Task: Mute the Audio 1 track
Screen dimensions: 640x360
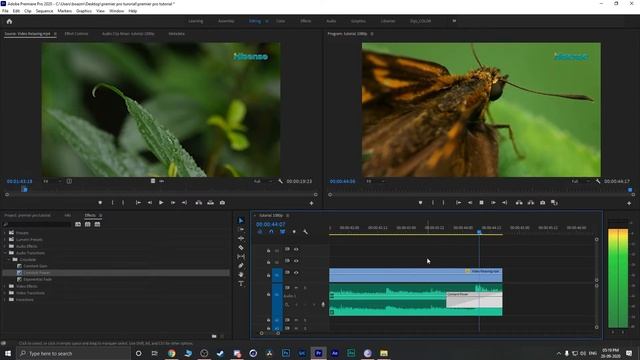Action: coord(296,288)
